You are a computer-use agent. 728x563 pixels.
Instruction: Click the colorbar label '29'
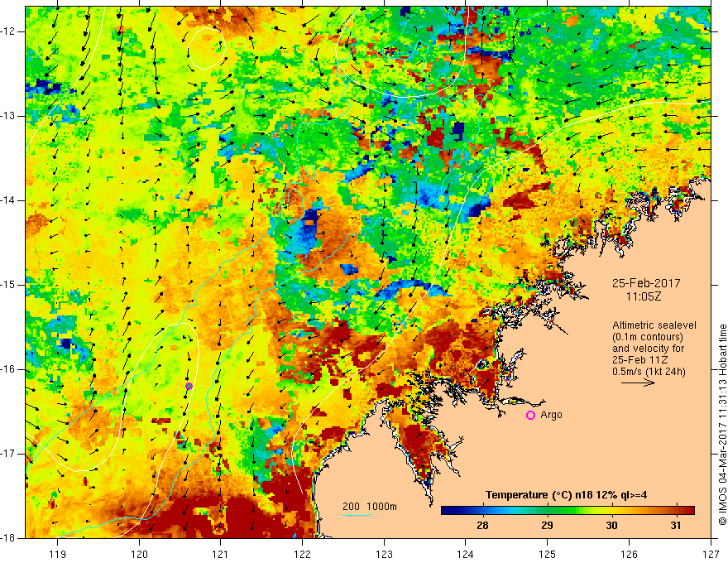coord(547,526)
